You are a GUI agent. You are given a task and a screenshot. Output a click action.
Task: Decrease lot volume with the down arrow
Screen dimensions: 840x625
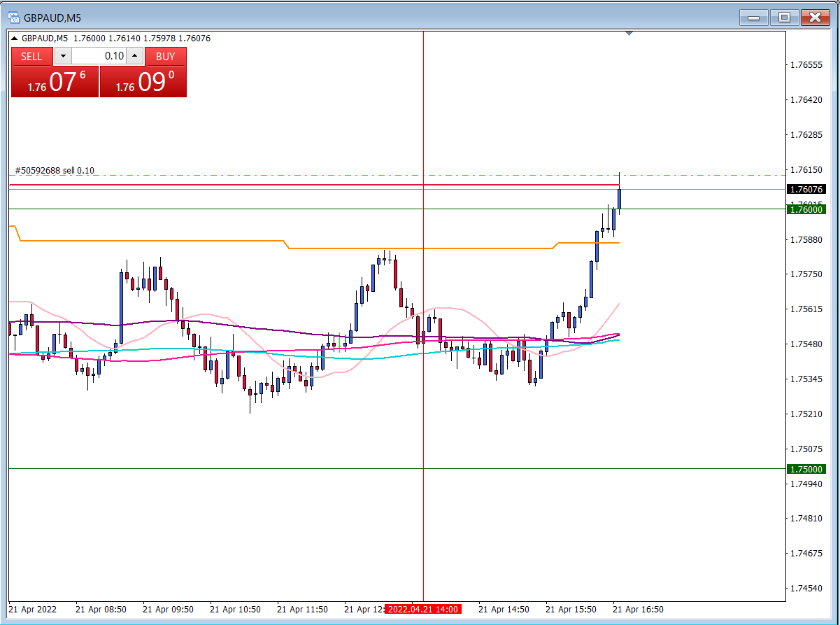63,57
